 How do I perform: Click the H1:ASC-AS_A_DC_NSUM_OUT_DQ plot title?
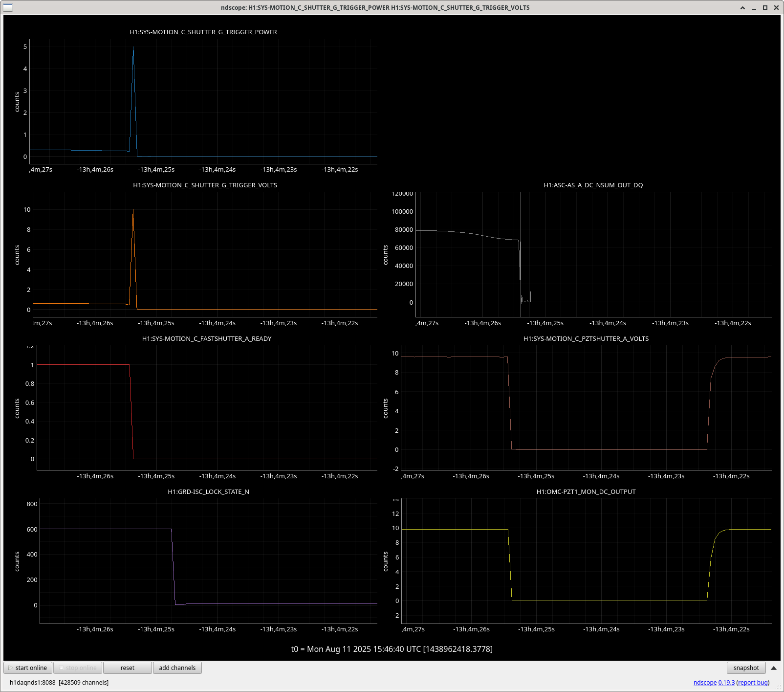click(x=593, y=185)
